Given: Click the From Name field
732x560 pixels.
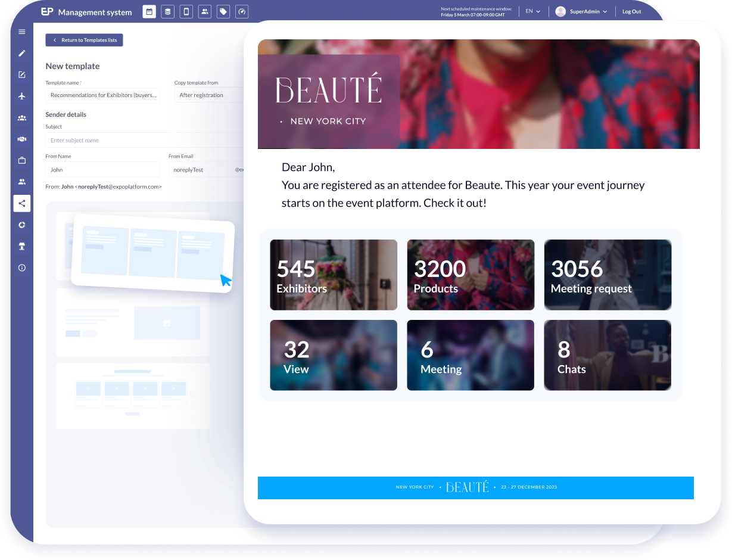Looking at the screenshot, I should 102,170.
